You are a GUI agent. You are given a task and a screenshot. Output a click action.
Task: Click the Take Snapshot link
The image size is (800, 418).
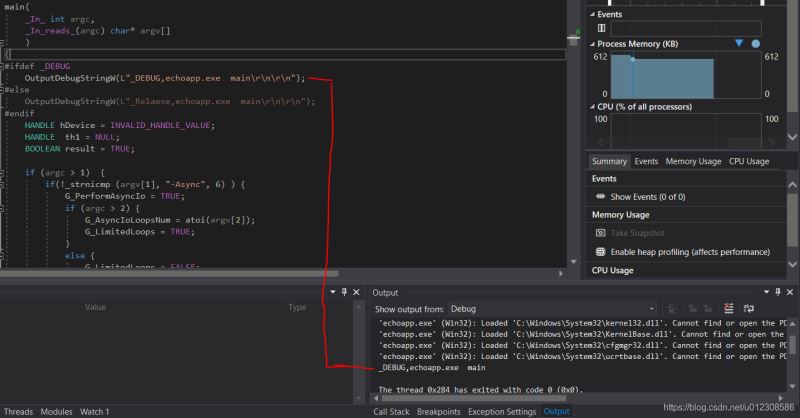pos(638,233)
